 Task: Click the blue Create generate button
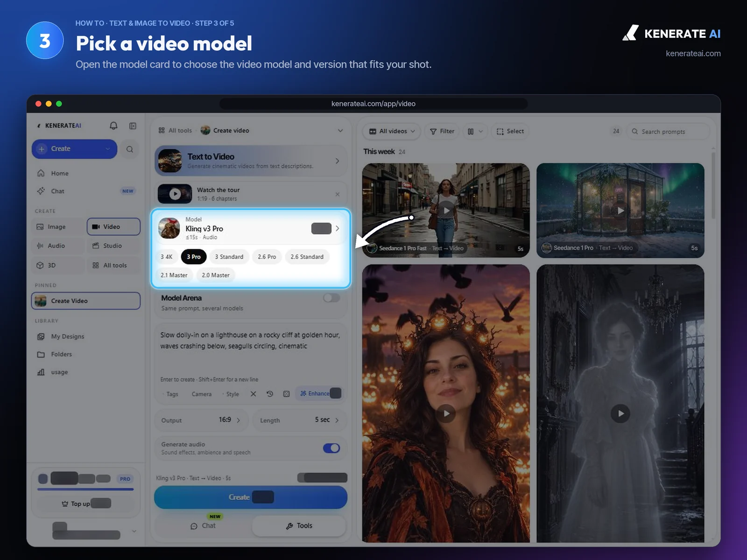click(251, 497)
